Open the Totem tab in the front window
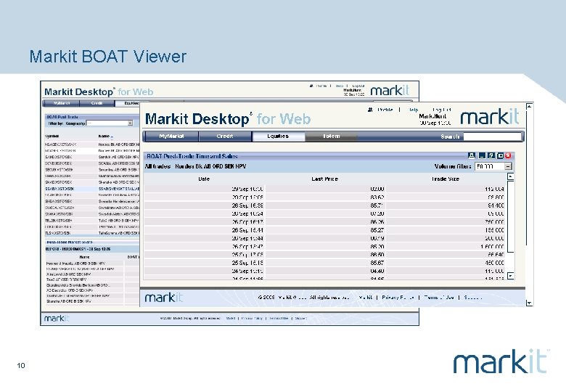566x392 pixels. tap(331, 136)
